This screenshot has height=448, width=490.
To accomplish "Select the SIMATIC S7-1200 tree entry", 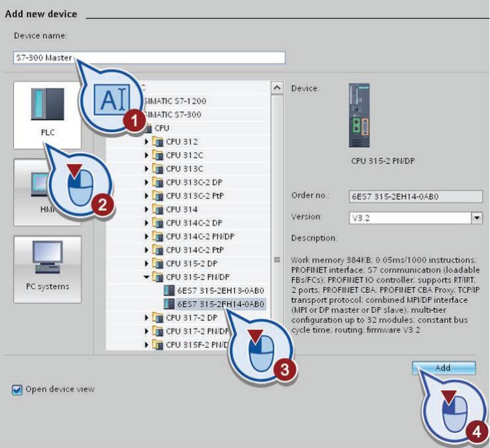I will pos(175,101).
